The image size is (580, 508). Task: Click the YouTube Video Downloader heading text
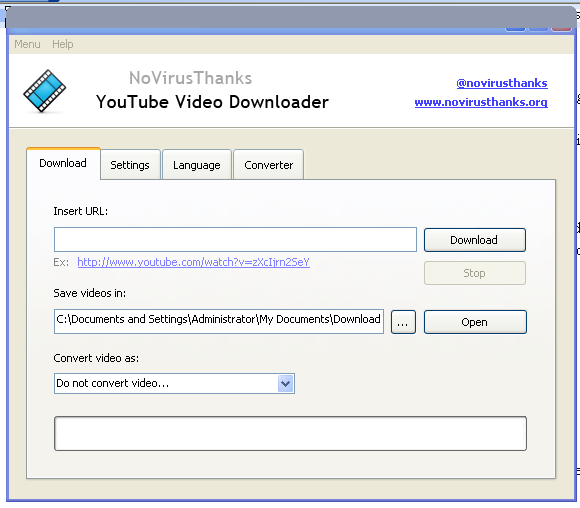pyautogui.click(x=212, y=102)
